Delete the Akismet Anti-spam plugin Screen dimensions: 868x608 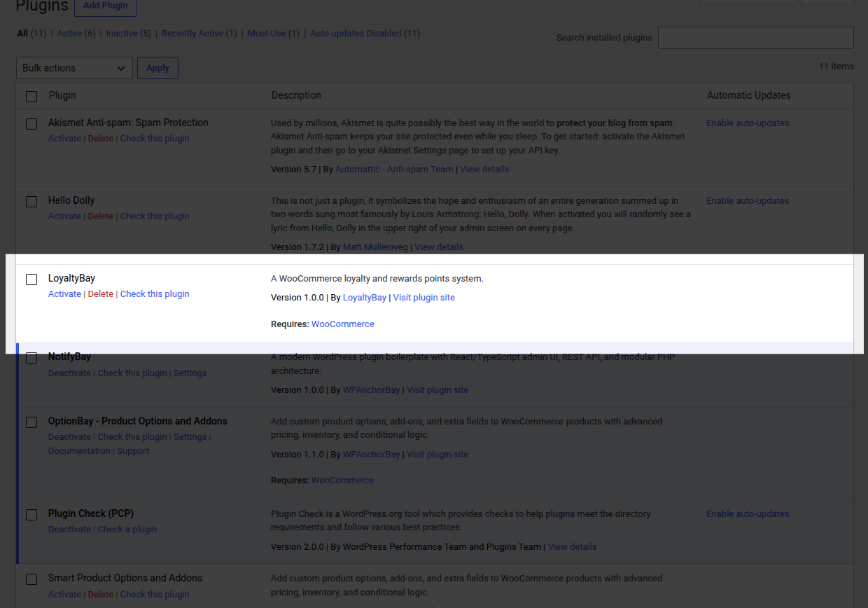point(100,139)
